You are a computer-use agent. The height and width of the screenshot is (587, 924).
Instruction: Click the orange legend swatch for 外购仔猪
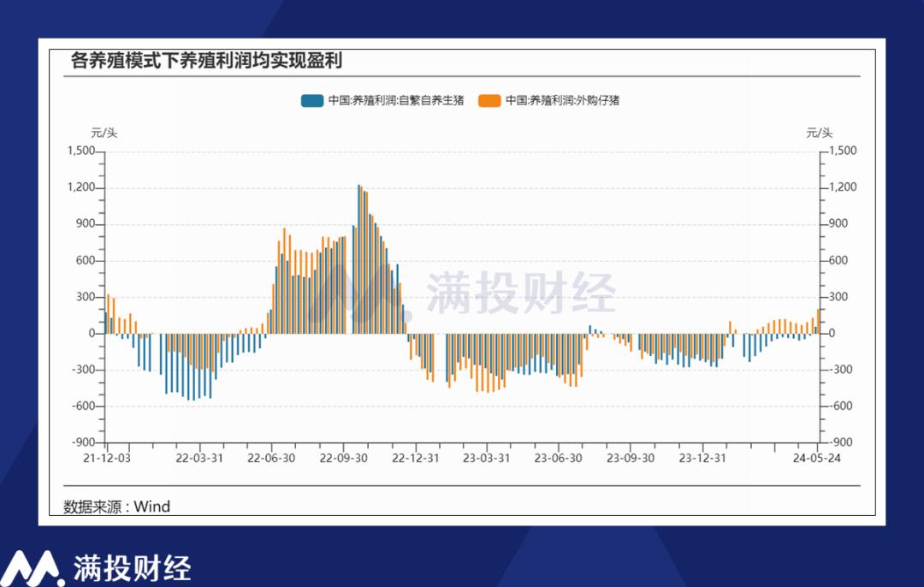[x=489, y=101]
